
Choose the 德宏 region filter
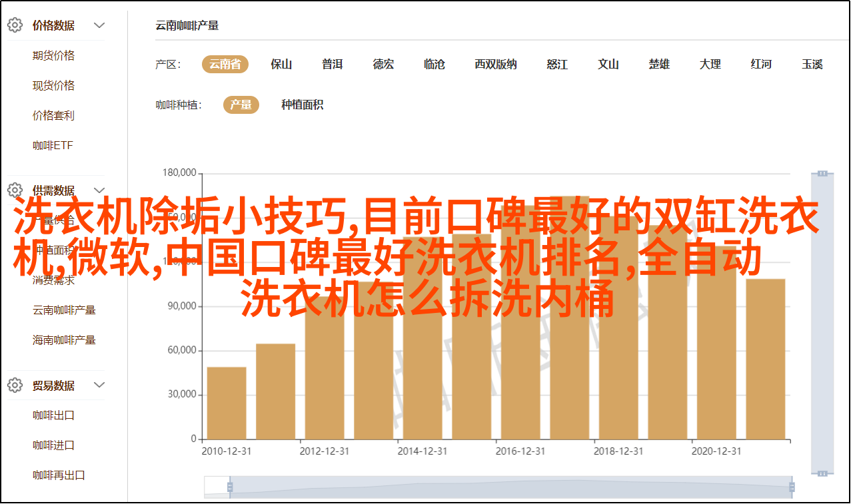[x=383, y=65]
